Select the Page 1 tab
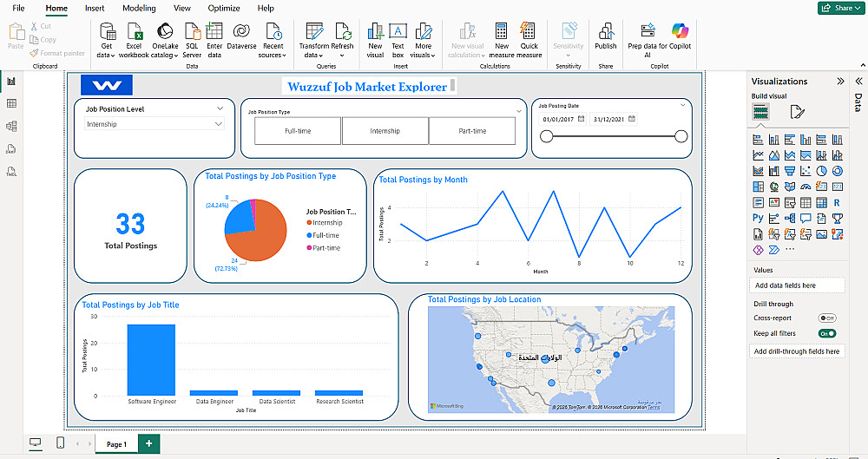The image size is (868, 459). point(116,444)
